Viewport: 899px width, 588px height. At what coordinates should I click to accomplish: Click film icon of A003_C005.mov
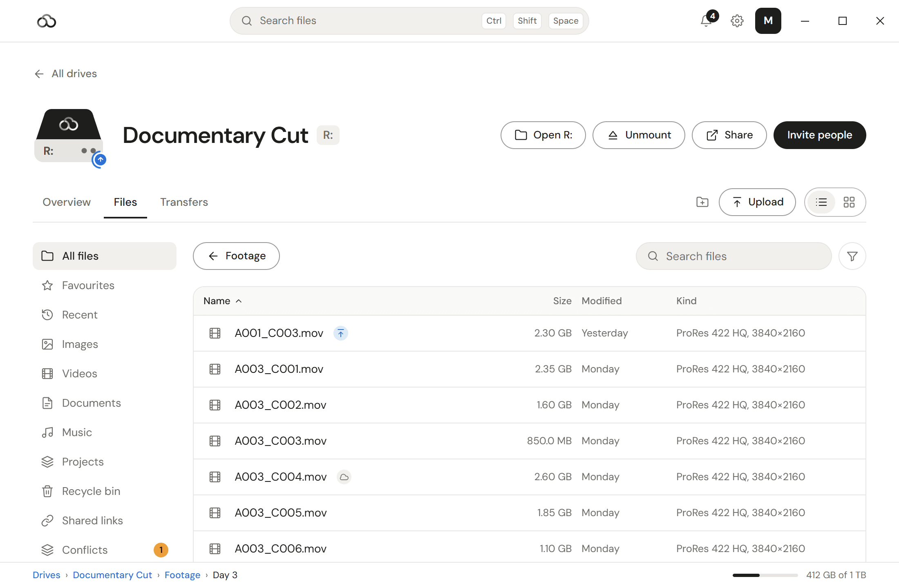point(215,513)
